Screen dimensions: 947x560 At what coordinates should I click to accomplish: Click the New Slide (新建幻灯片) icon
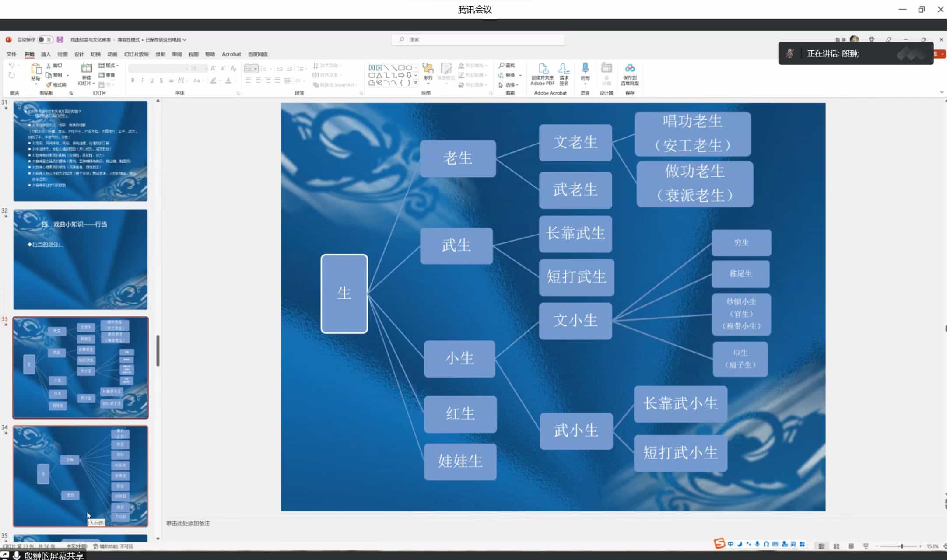[x=86, y=69]
